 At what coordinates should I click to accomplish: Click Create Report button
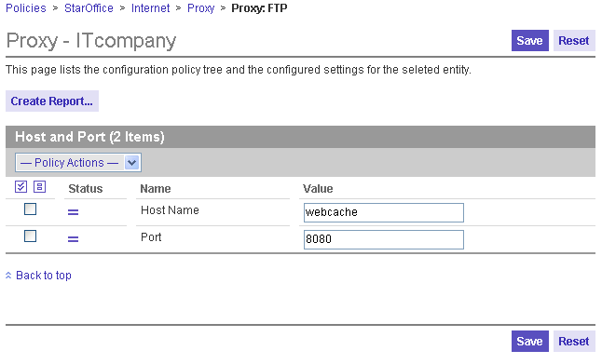point(52,101)
